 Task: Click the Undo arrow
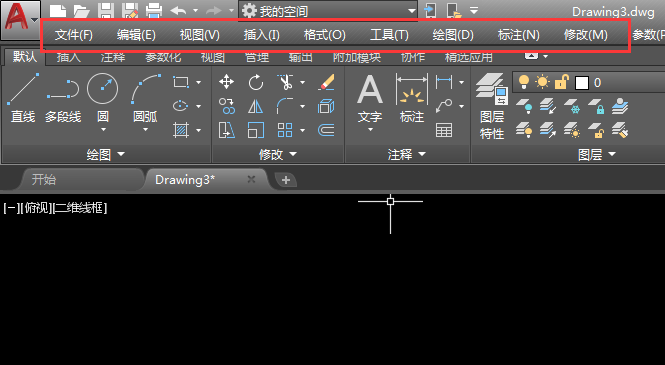pyautogui.click(x=178, y=11)
